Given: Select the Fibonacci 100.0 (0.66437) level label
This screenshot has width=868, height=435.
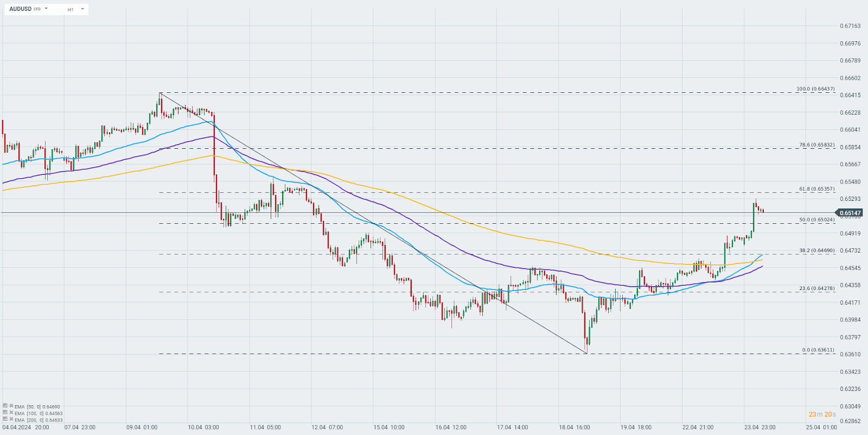Looking at the screenshot, I should point(815,89).
